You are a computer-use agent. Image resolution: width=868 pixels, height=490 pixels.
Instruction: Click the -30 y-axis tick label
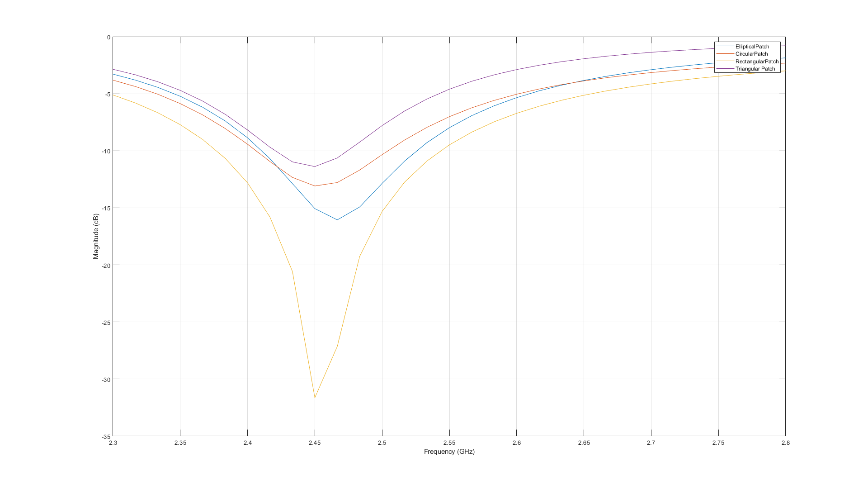pos(106,379)
